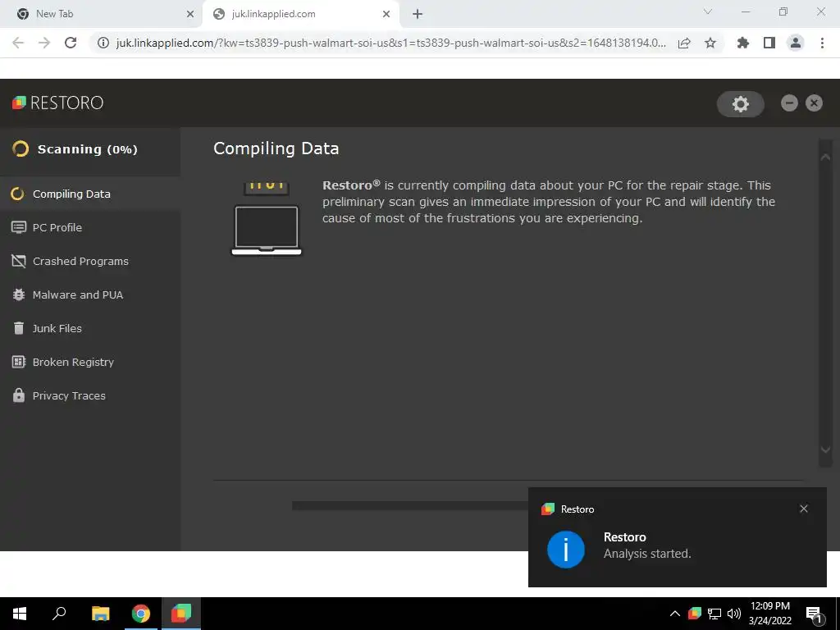
Task: Show hidden system tray icons
Action: [x=675, y=614]
